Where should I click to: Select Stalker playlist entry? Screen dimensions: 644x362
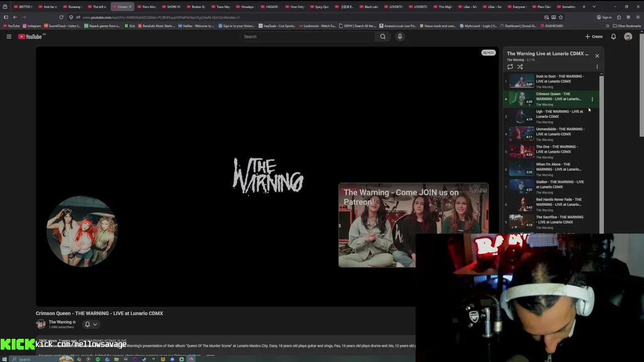click(x=552, y=187)
